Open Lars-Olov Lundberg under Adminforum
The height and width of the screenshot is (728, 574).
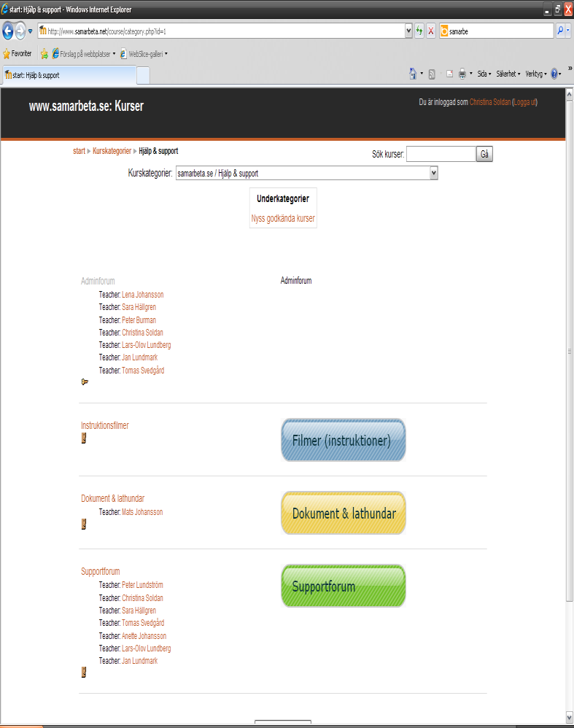(147, 345)
